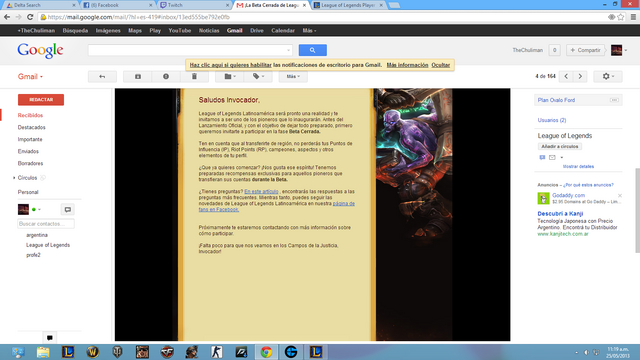Go to the older message arrow
The height and width of the screenshot is (360, 640).
tap(580, 76)
